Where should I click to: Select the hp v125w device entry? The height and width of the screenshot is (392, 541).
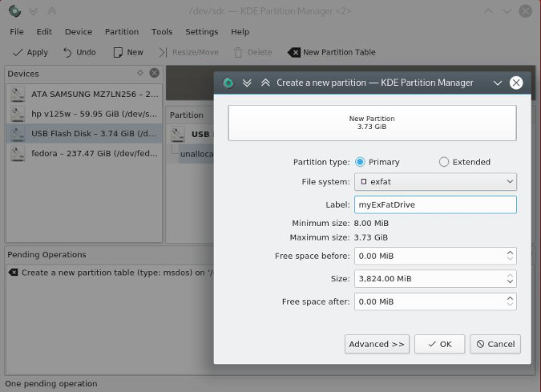coord(84,113)
